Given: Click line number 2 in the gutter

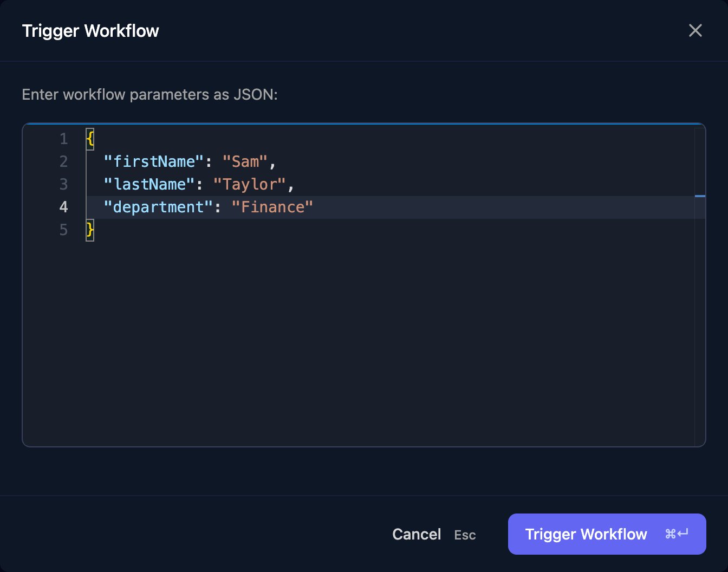Looking at the screenshot, I should pyautogui.click(x=64, y=161).
